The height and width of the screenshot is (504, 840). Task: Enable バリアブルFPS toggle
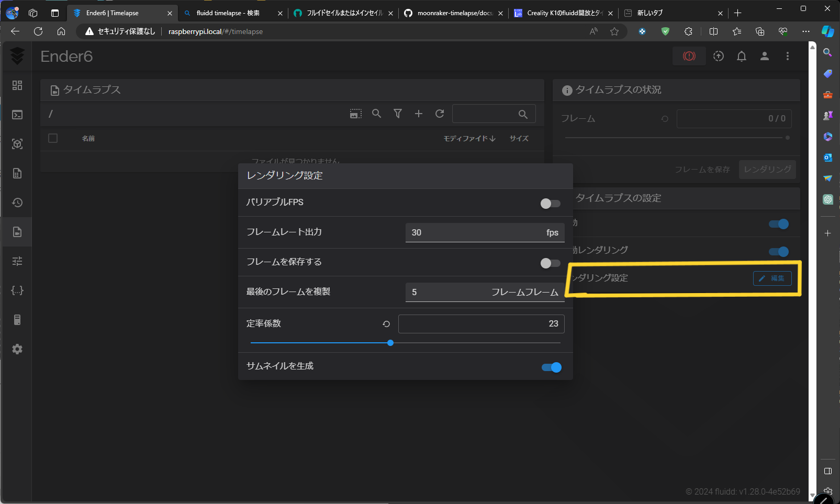[550, 203]
